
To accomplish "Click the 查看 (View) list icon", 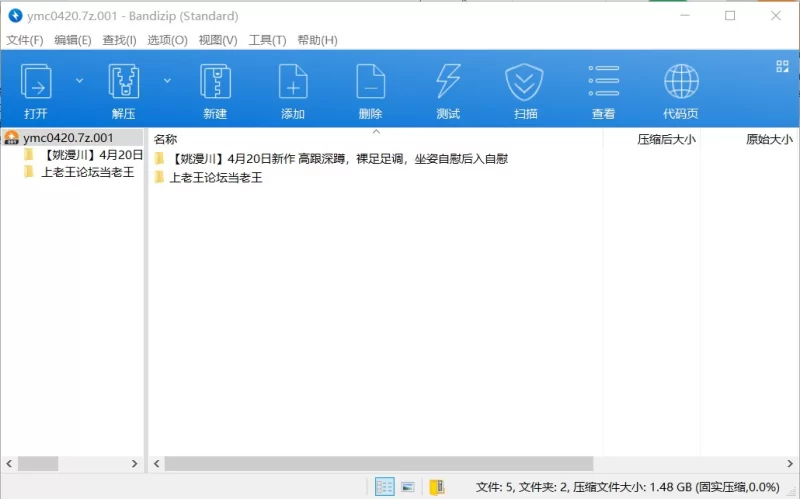I will (604, 81).
